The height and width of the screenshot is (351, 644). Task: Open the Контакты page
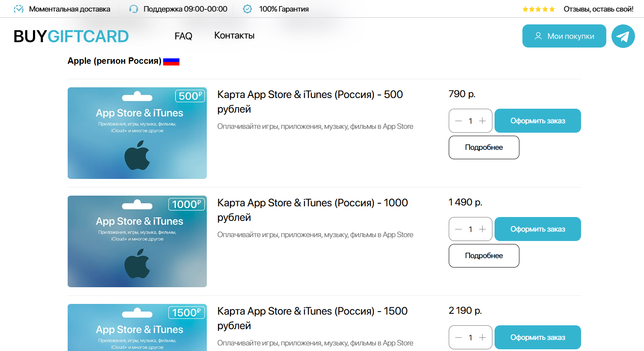point(234,36)
